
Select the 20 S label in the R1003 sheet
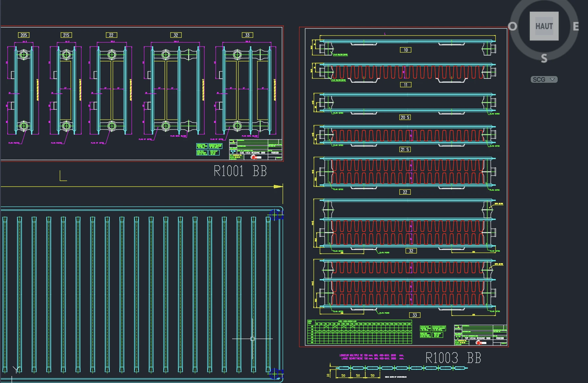pyautogui.click(x=405, y=117)
